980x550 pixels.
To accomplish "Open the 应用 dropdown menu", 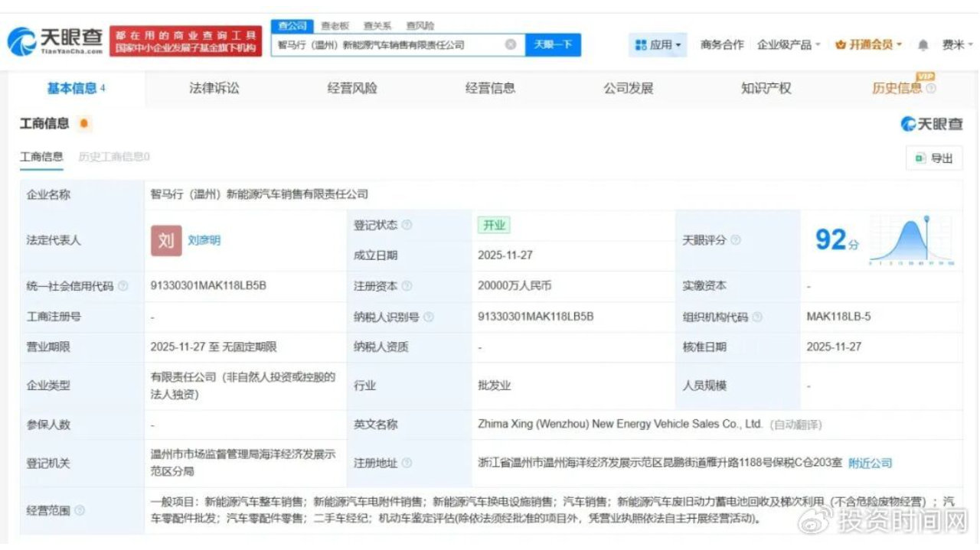I will click(x=658, y=45).
